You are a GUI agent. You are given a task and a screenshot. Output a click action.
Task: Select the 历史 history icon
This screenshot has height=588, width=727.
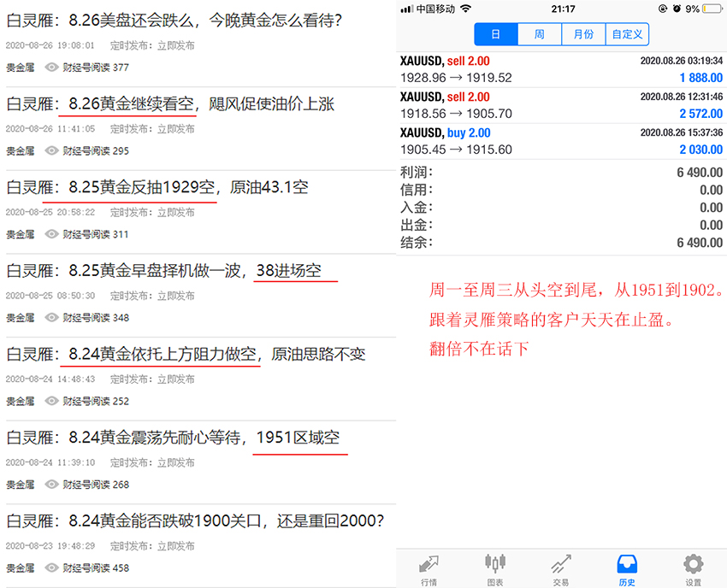pyautogui.click(x=627, y=568)
